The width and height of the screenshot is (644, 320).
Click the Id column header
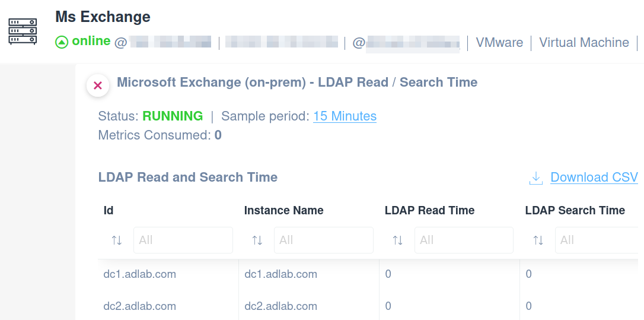pos(109,211)
